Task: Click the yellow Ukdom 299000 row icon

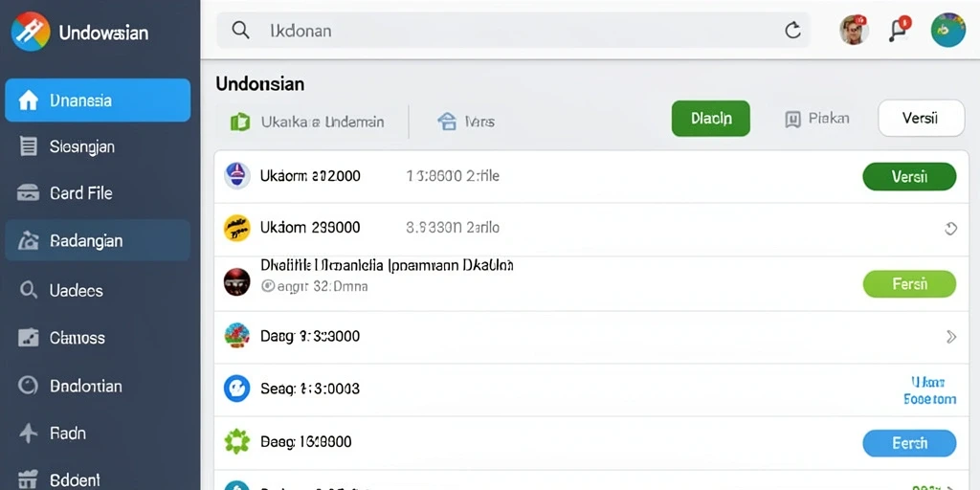Action: (x=237, y=228)
